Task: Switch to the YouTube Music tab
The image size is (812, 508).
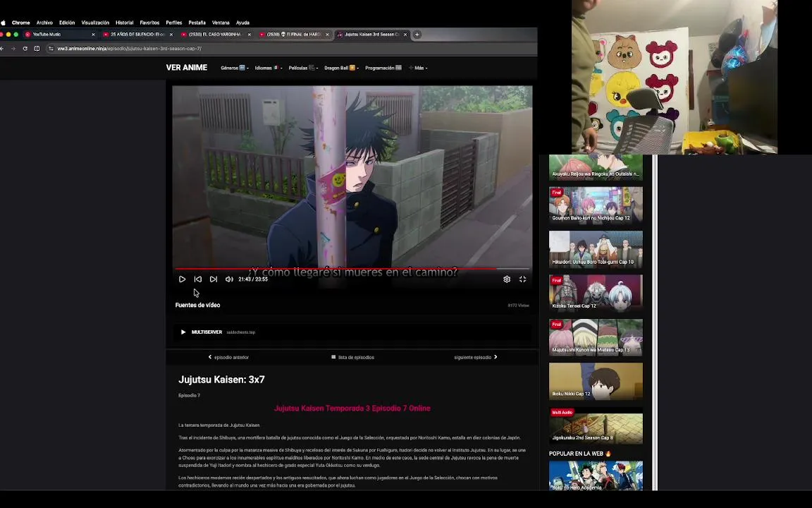Action: (x=59, y=34)
